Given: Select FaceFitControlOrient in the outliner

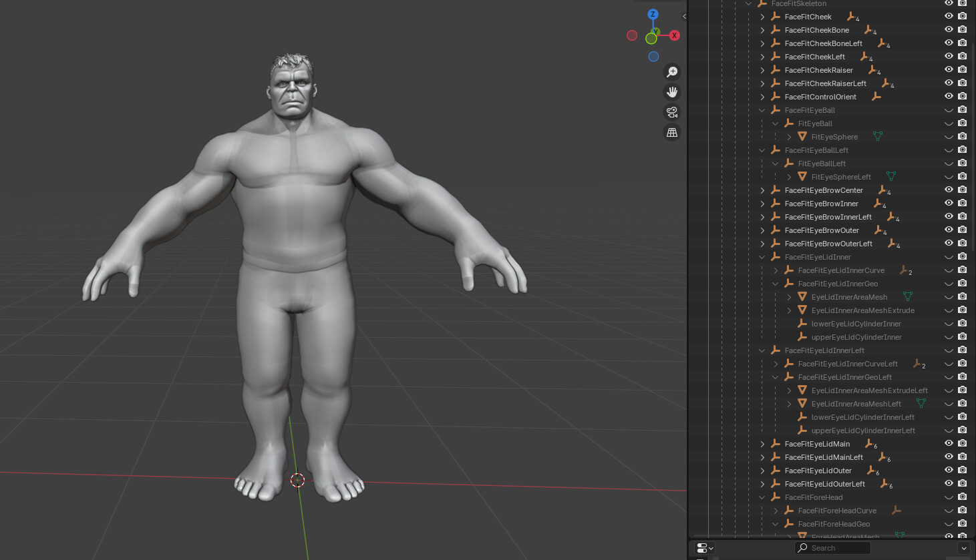Looking at the screenshot, I should click(x=820, y=97).
